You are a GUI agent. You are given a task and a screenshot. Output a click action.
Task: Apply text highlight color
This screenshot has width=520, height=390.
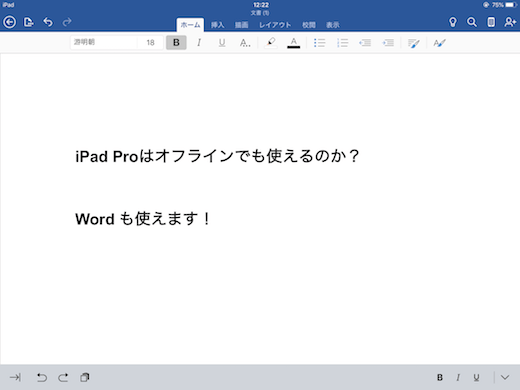[x=271, y=42]
